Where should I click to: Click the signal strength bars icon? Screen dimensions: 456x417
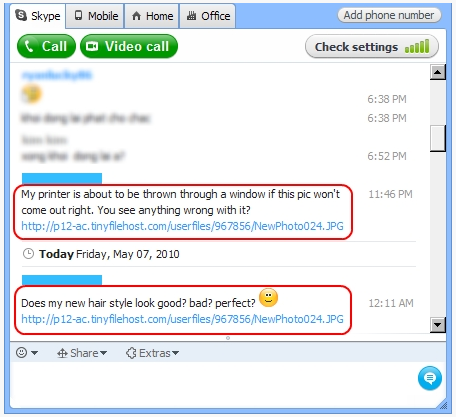click(417, 47)
